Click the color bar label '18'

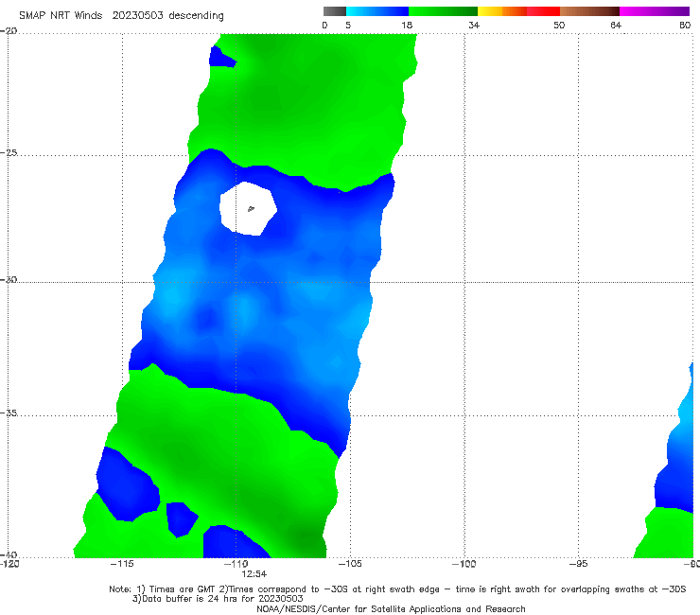[x=407, y=26]
